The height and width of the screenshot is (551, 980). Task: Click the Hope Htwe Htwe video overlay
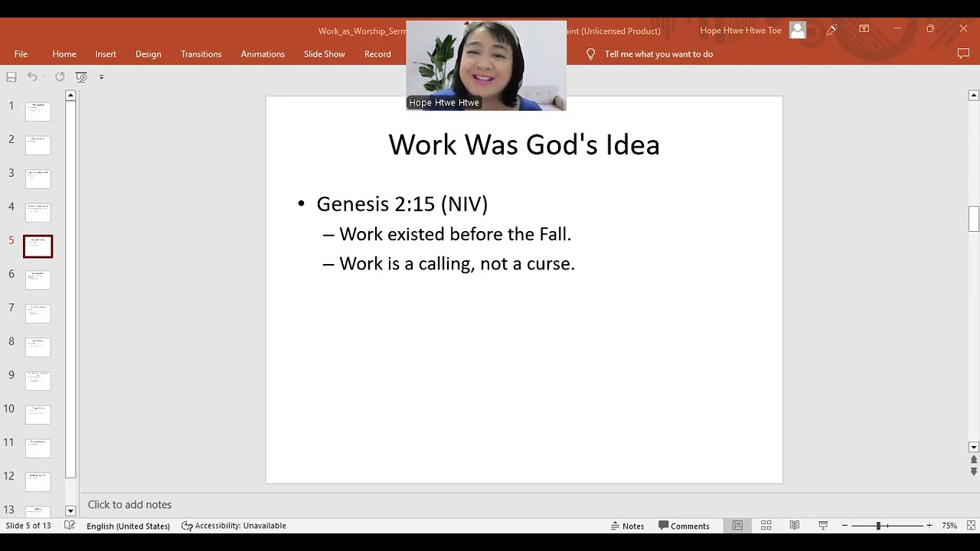click(486, 66)
